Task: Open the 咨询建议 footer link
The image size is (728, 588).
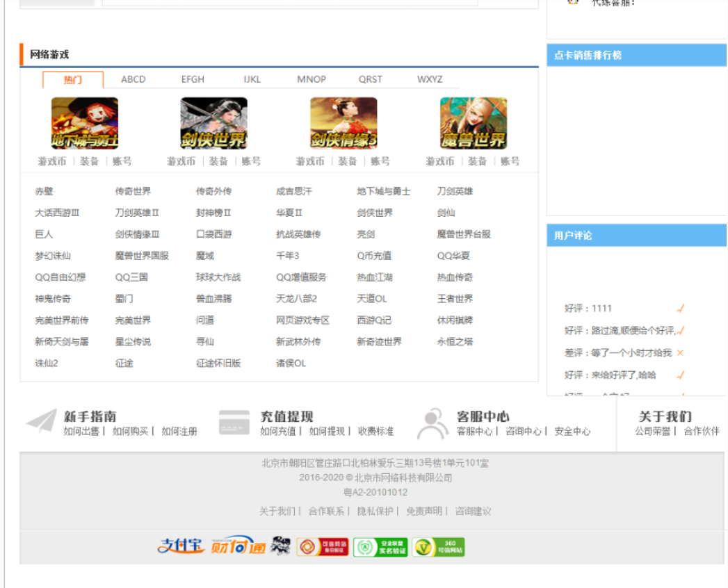Action: click(x=473, y=511)
